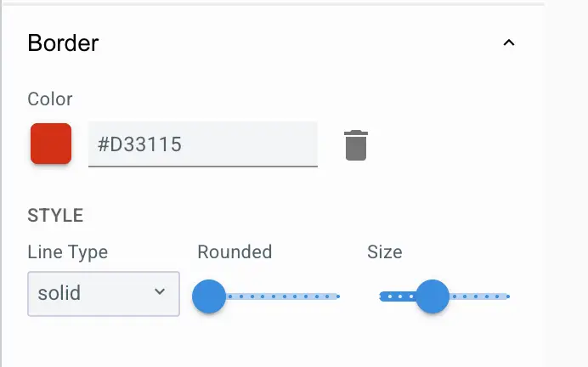Click the Border section title
Screen dimensions: 588x367
click(64, 43)
